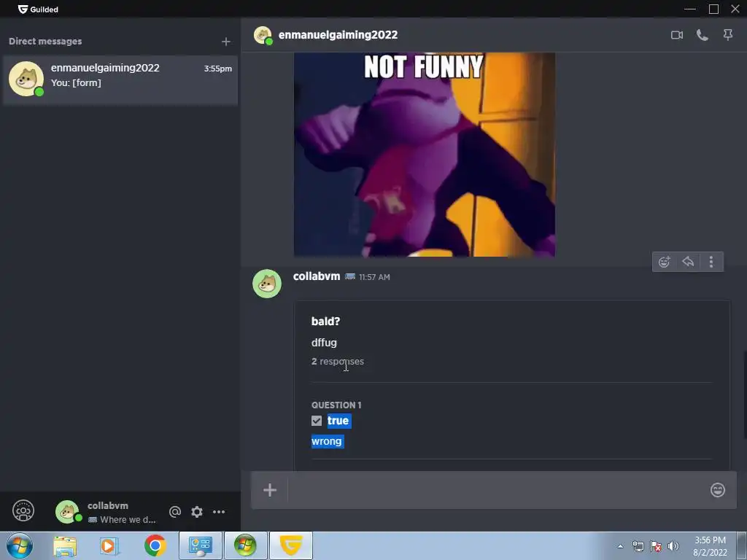Image resolution: width=747 pixels, height=560 pixels.
Task: Click the '2 responses' link
Action: (x=338, y=362)
